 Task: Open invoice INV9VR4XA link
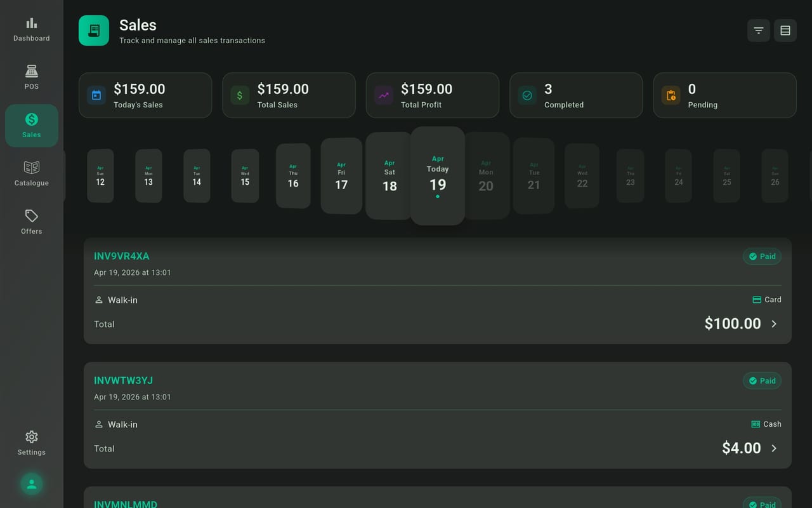point(122,257)
